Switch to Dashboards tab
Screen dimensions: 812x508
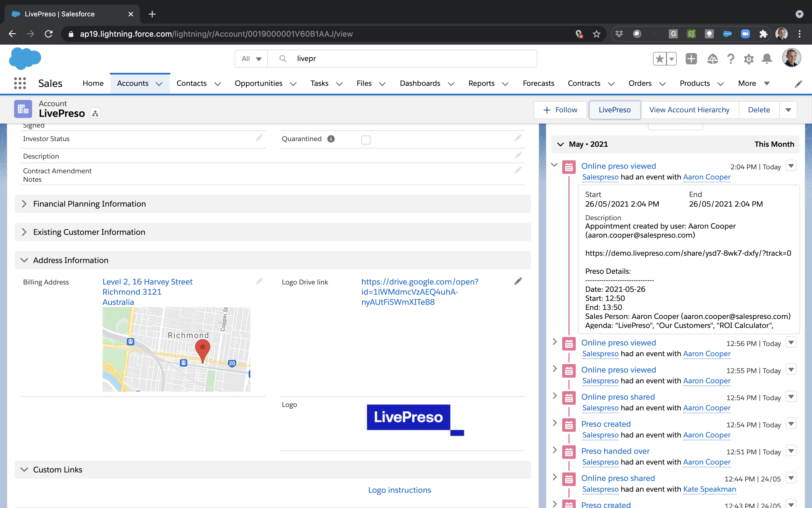click(x=420, y=83)
